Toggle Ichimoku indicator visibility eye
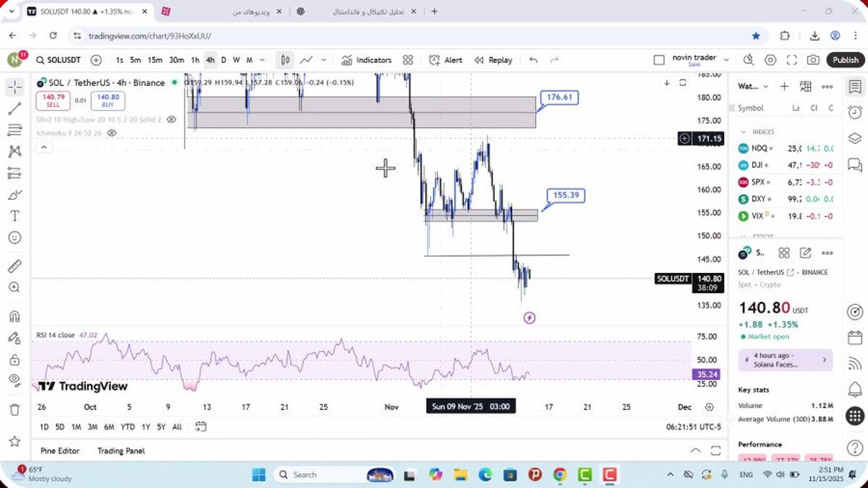 [111, 133]
